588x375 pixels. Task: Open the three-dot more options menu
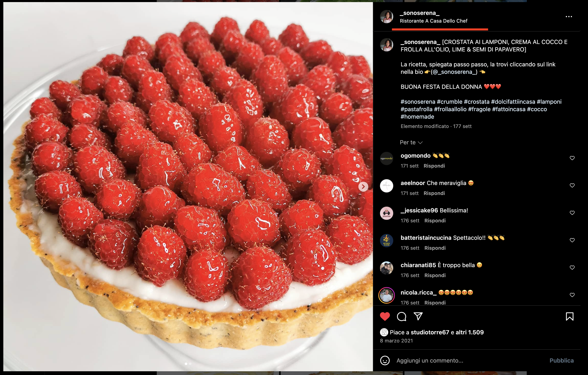point(569,17)
